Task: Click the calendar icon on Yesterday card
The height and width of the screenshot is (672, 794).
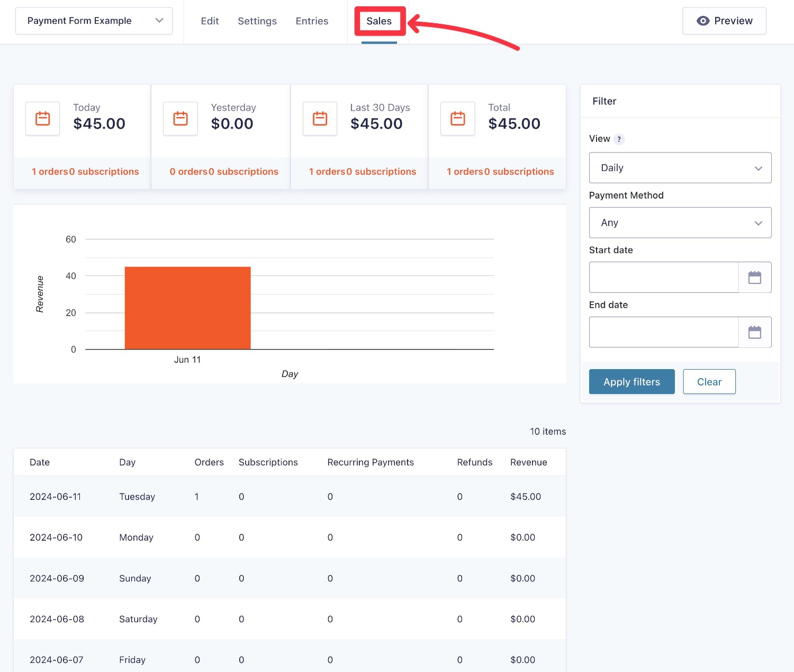Action: coord(180,119)
